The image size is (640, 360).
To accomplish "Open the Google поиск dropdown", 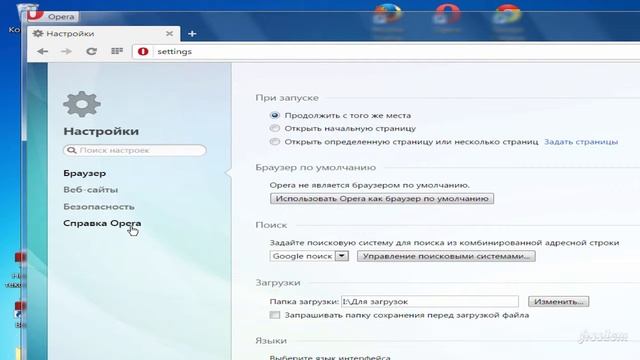I will click(x=309, y=256).
